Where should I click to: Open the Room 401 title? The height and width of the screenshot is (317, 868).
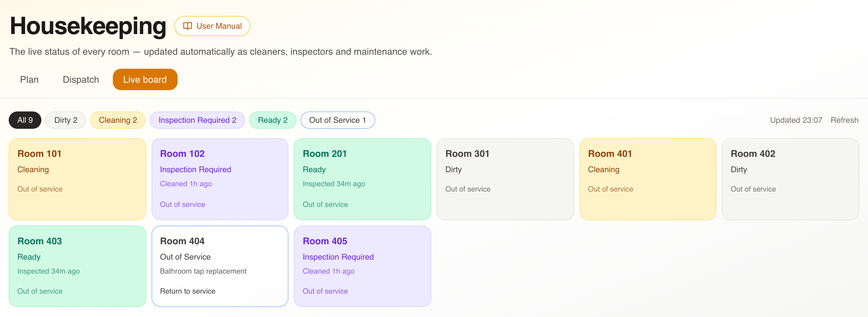coord(610,153)
